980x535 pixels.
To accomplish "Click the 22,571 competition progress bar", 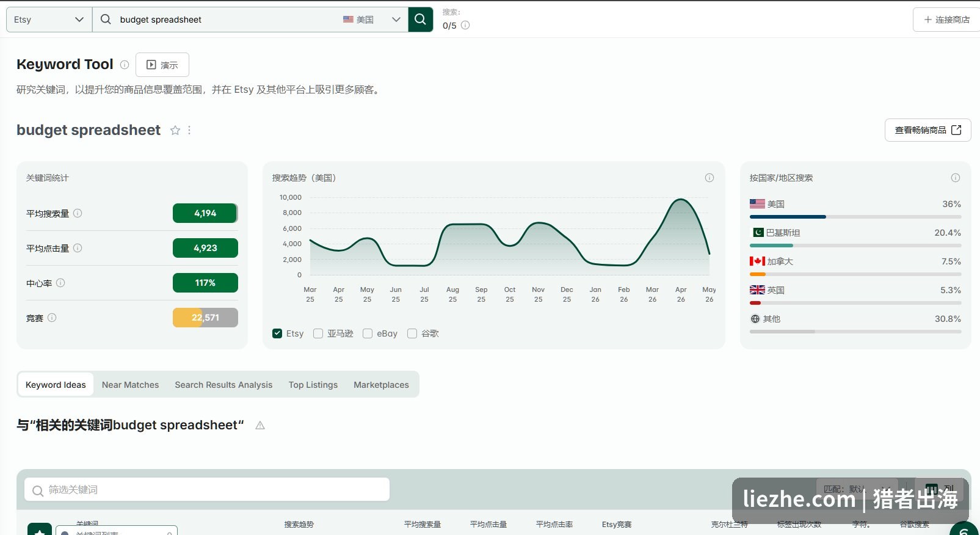I will [205, 318].
